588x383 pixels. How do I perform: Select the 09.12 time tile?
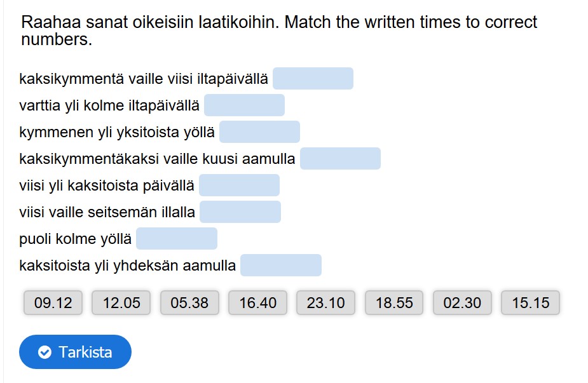53,303
